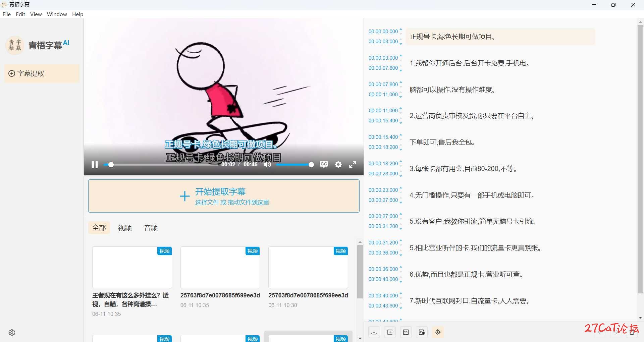Screen dimensions: 644x342
Task: Click file list scrollbar up arrow
Action: (360, 242)
